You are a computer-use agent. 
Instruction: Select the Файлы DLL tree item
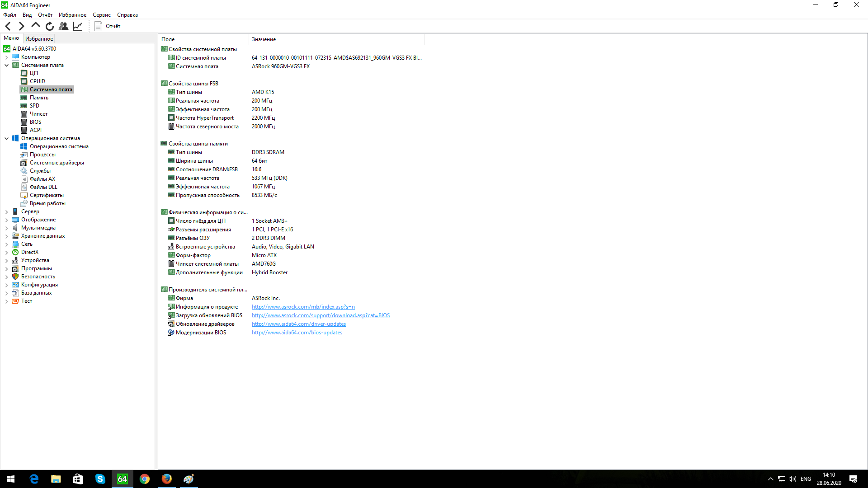(43, 187)
